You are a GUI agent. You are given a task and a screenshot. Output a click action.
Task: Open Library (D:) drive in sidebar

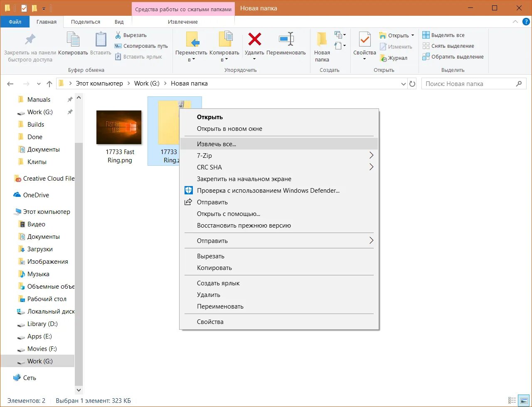(38, 324)
